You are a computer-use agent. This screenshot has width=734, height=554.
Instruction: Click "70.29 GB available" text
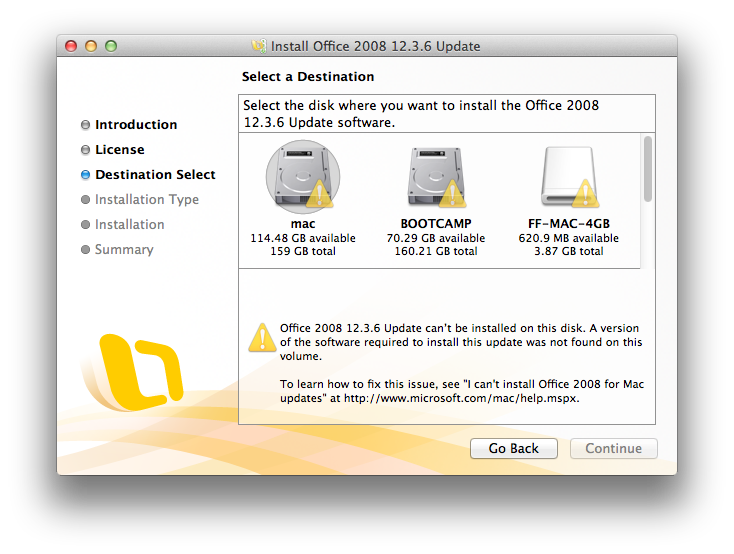pyautogui.click(x=436, y=238)
